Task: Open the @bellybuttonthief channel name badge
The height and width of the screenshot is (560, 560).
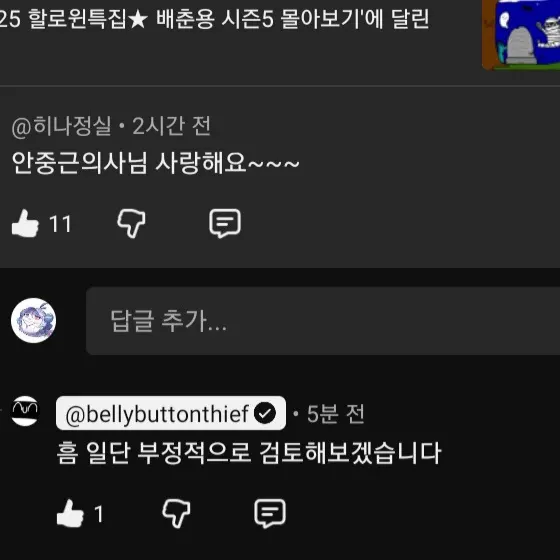Action: 171,413
